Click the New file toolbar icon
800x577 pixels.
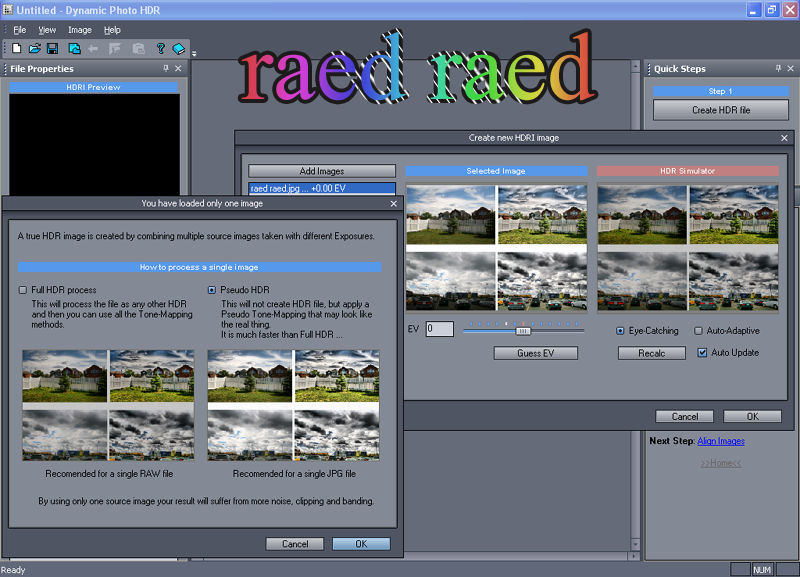pyautogui.click(x=16, y=48)
